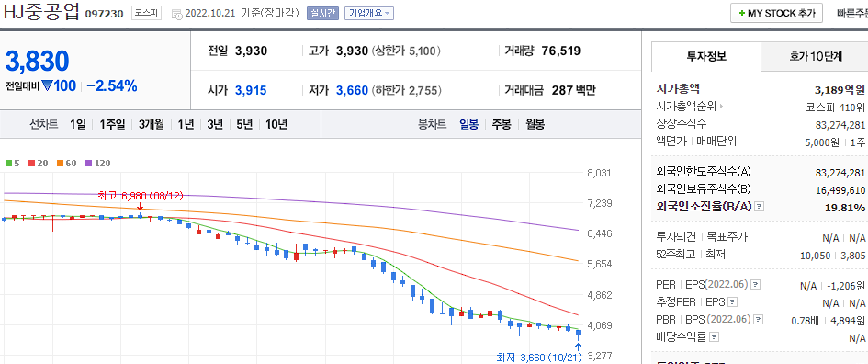Click the 최고 6,980 (08/12) chart marker
The width and height of the screenshot is (868, 364).
pyautogui.click(x=140, y=196)
